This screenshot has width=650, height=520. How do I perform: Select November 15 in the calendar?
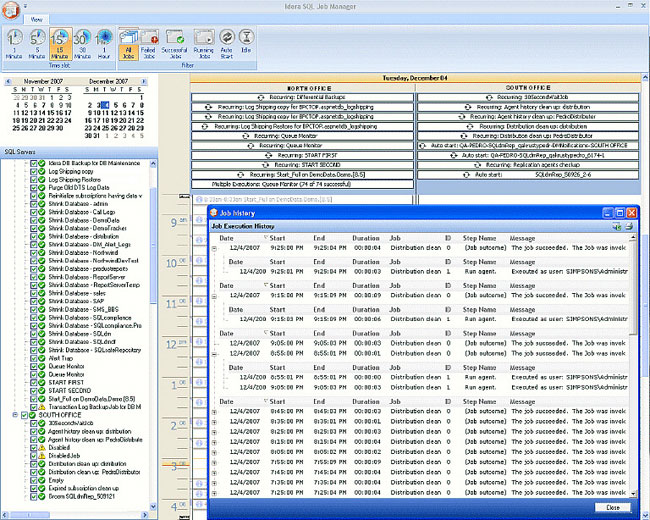(x=51, y=113)
